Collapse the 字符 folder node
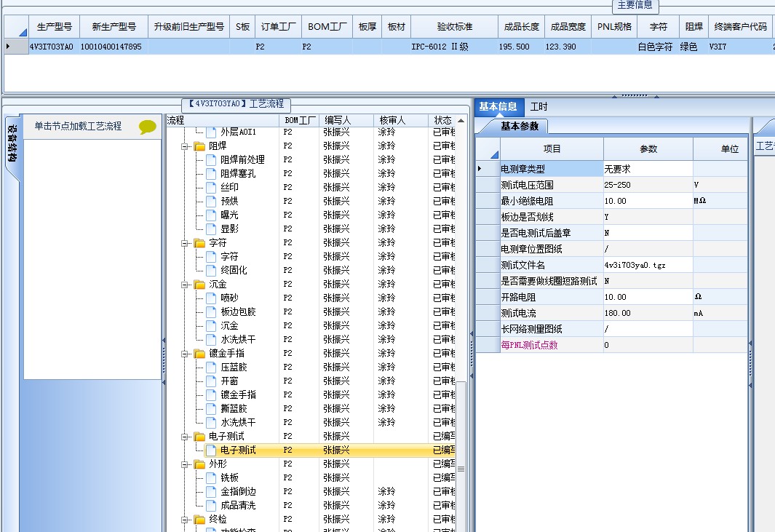The image size is (775, 532). (184, 243)
